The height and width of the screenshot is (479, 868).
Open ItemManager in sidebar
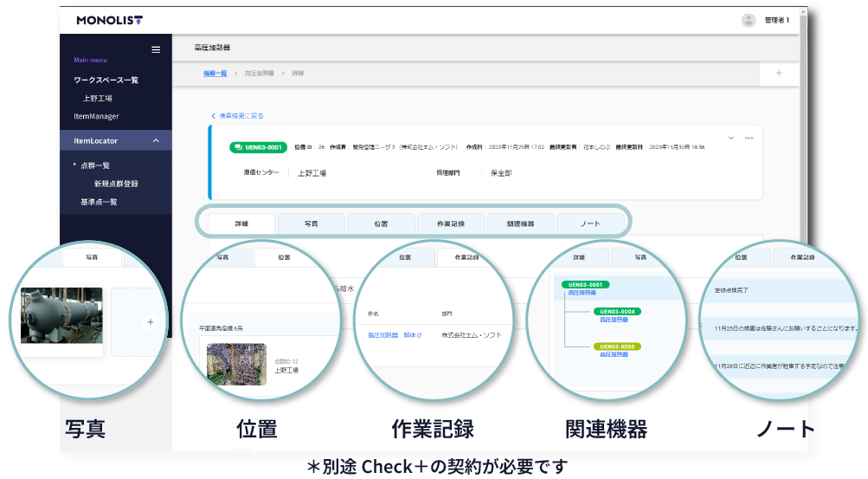point(96,116)
